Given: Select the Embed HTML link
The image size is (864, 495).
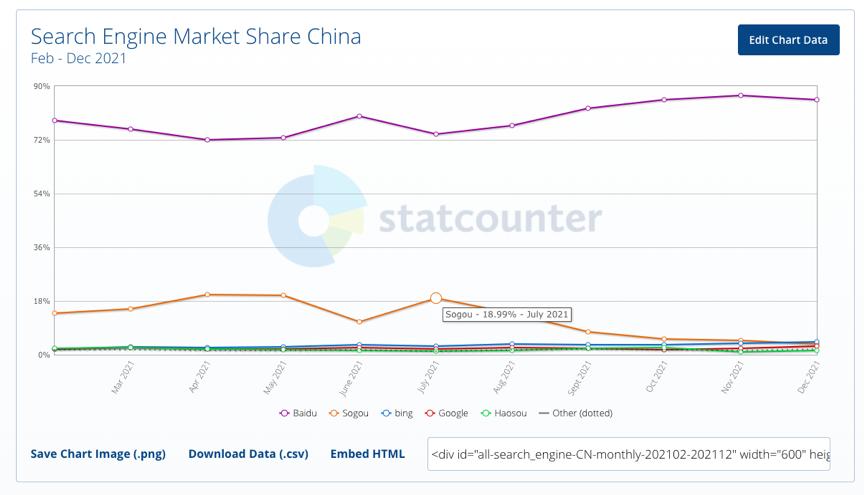Looking at the screenshot, I should click(x=367, y=453).
